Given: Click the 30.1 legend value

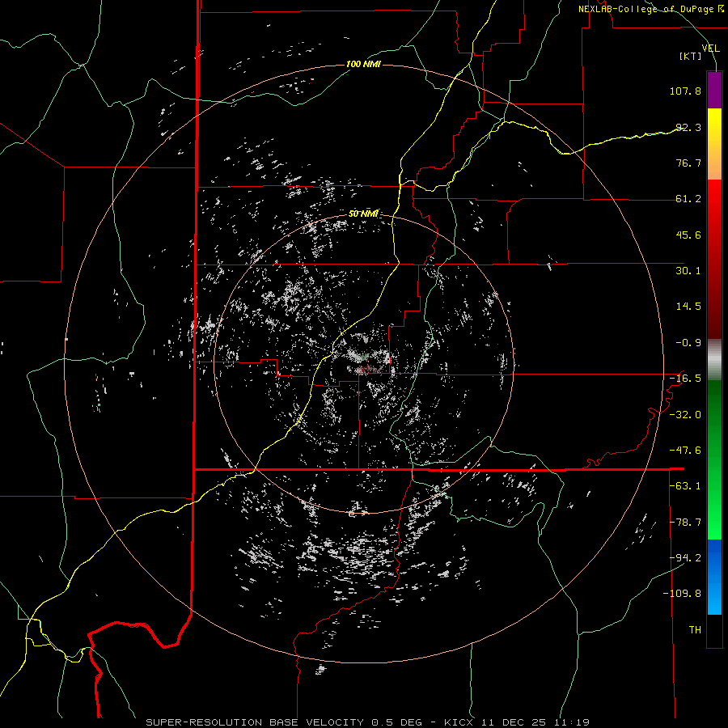Looking at the screenshot, I should pos(688,271).
